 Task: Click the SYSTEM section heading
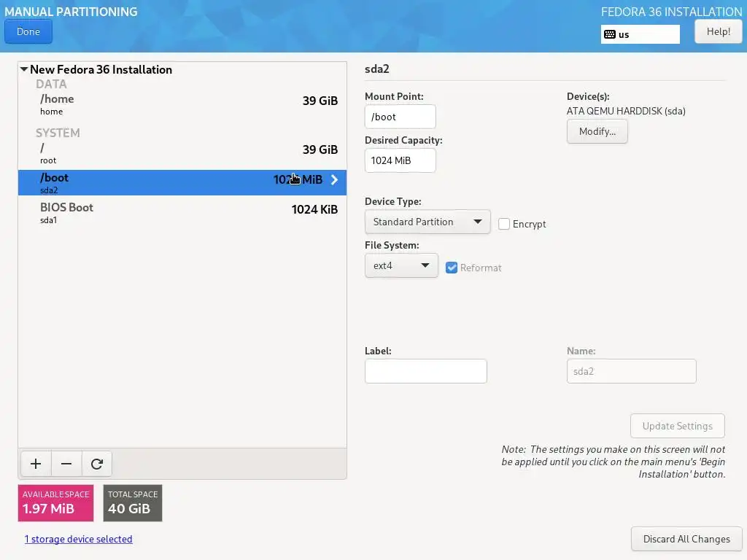(x=58, y=133)
